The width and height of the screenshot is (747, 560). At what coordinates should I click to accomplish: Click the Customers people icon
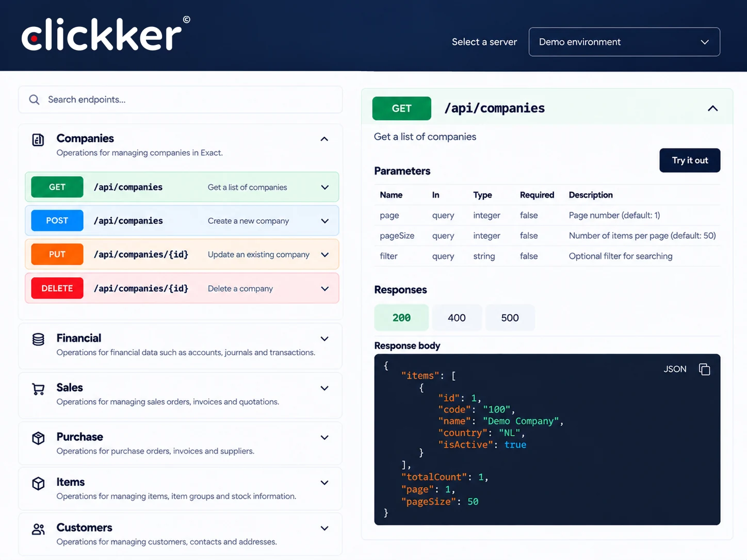click(38, 529)
